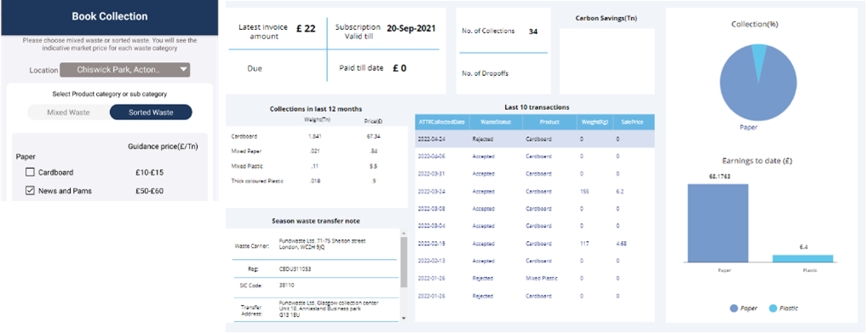Tick the Cardboard checkbox
Image resolution: width=868 pixels, height=334 pixels.
click(30, 173)
